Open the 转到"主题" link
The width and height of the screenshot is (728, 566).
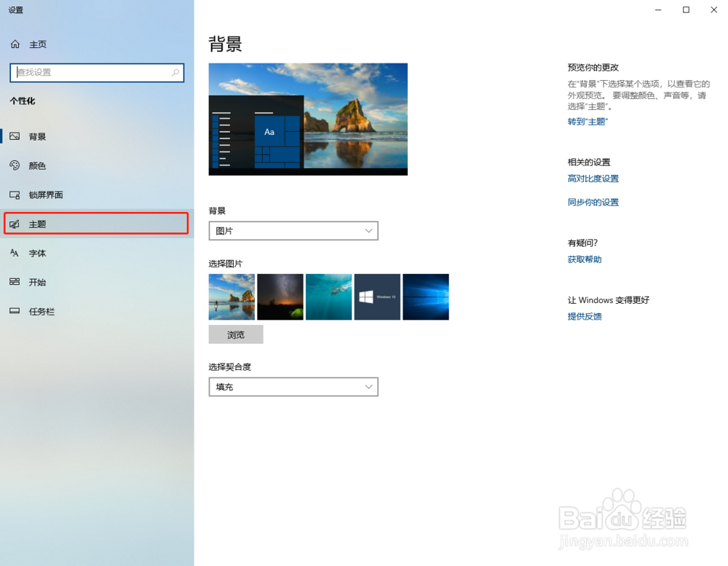pos(587,122)
